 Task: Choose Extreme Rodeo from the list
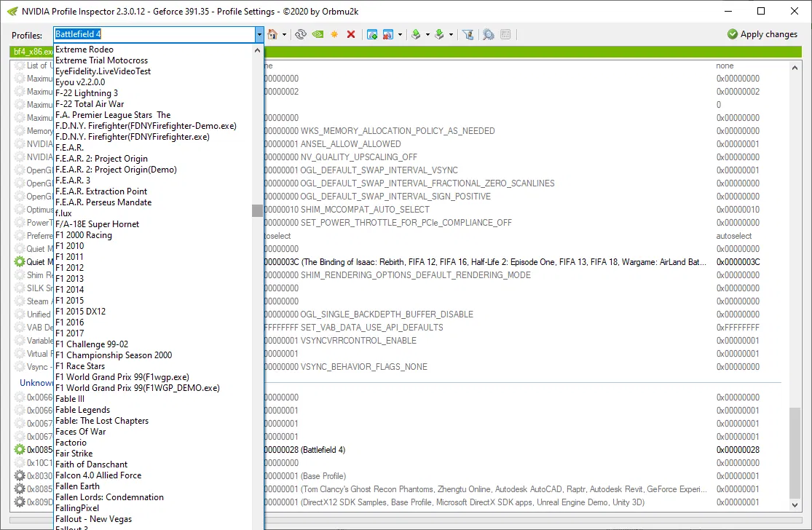tap(84, 50)
